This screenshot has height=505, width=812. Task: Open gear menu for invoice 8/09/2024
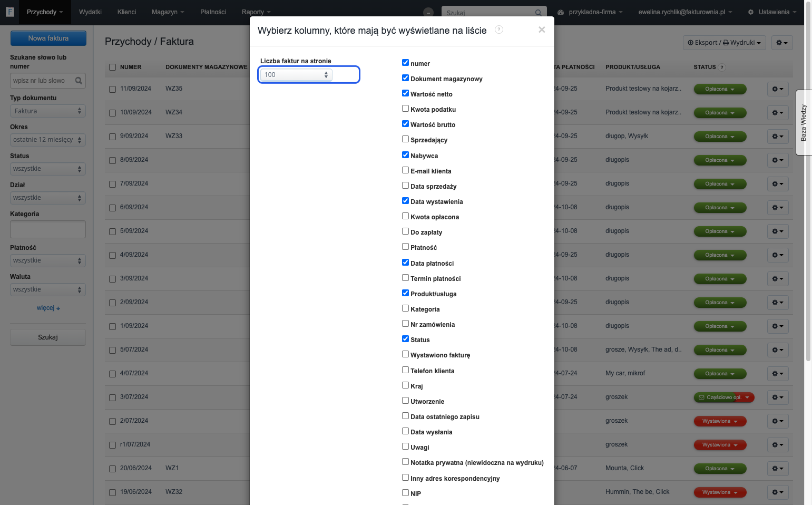click(x=778, y=160)
